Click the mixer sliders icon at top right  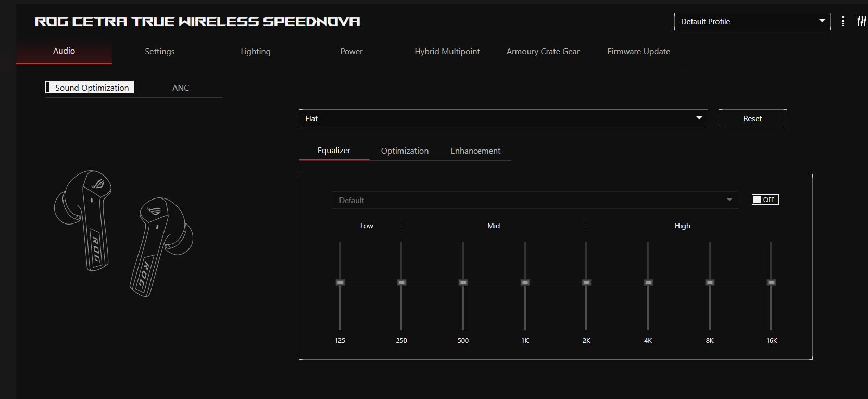pyautogui.click(x=861, y=21)
